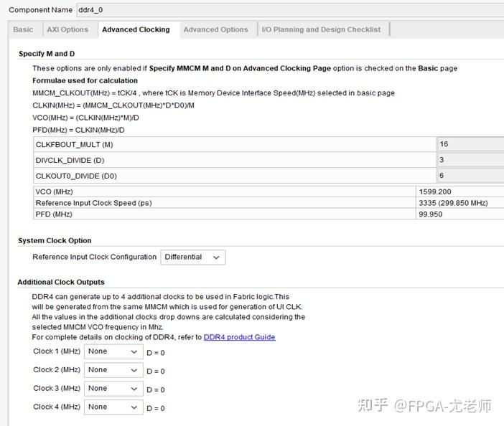Click the DIVCLK_DIVIDE (D) row label
Screen dimensions: 504x426
[x=70, y=161]
